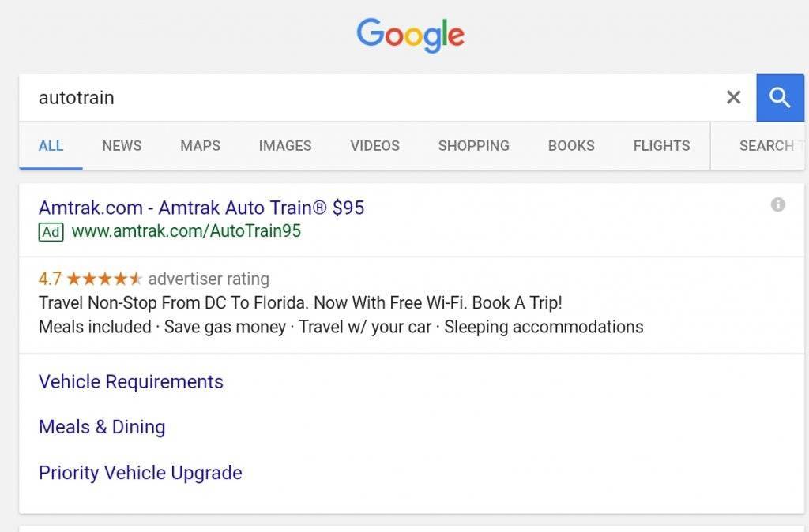
Task: Click the advertiser rating stars
Action: point(104,279)
